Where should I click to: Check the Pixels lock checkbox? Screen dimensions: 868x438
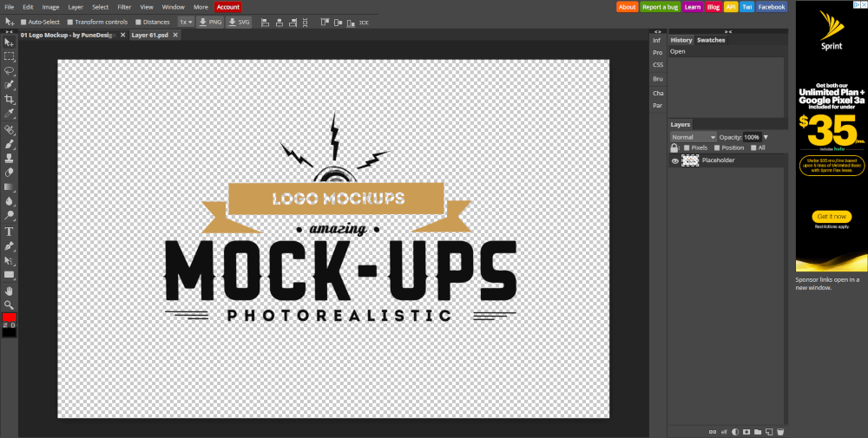click(687, 147)
